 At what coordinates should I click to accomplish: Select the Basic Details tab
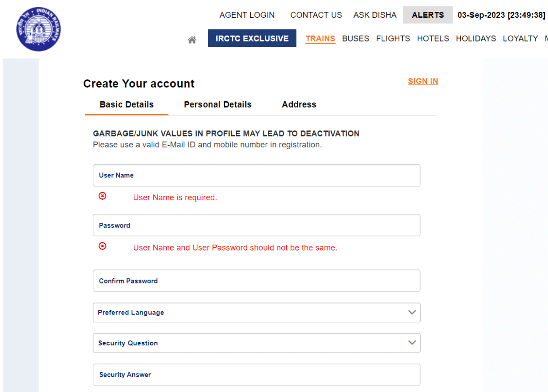pyautogui.click(x=126, y=105)
